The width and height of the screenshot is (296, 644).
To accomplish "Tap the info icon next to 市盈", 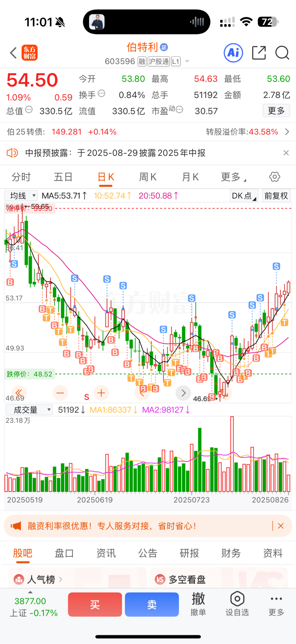I will tap(179, 110).
